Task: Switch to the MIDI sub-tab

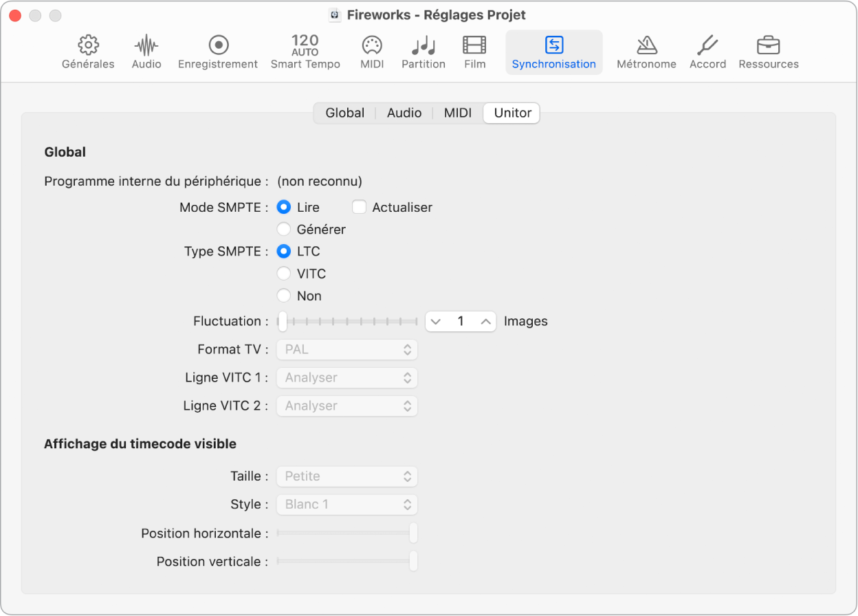Action: 458,113
